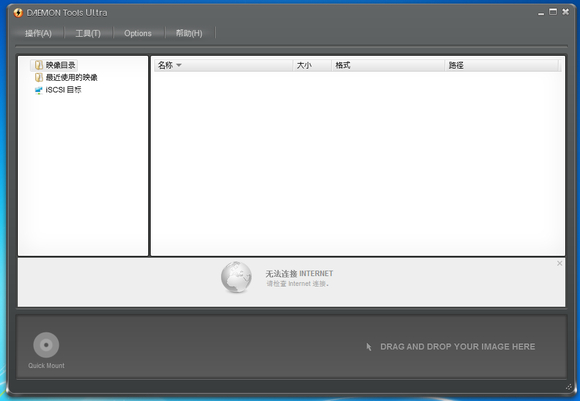Click the 请检查 Internet 连接 text
The image size is (580, 401).
click(x=297, y=284)
